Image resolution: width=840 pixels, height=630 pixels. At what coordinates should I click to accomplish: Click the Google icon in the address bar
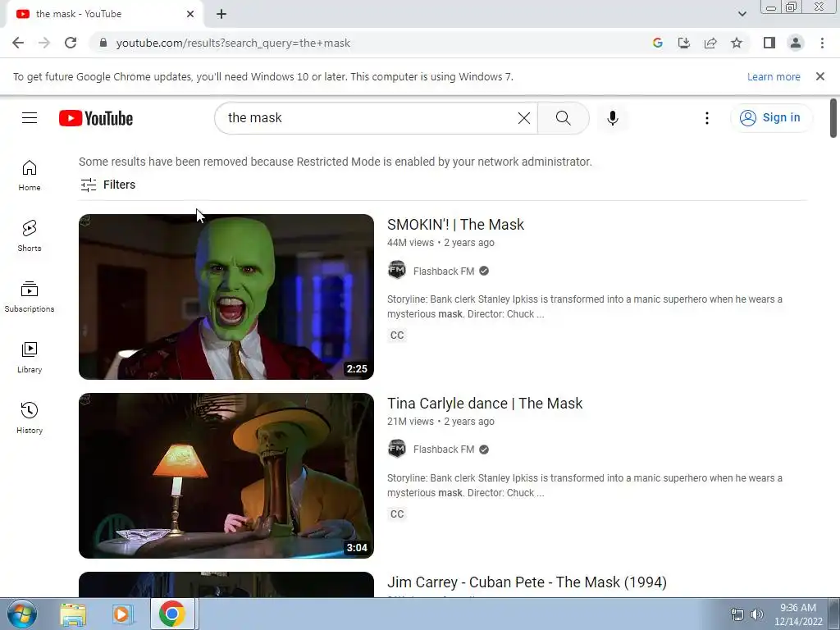(x=657, y=43)
